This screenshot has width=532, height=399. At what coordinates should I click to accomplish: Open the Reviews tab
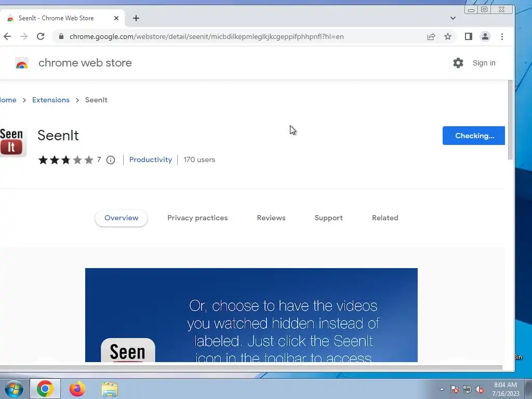271,218
